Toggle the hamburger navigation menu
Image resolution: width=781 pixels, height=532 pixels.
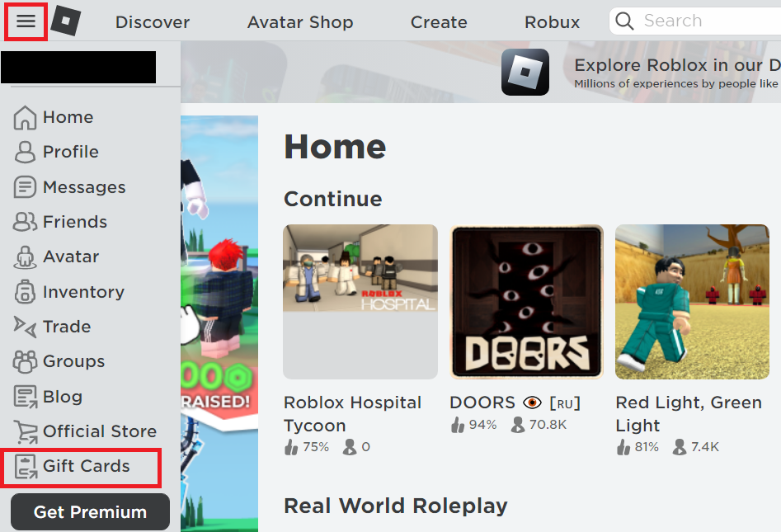point(26,21)
